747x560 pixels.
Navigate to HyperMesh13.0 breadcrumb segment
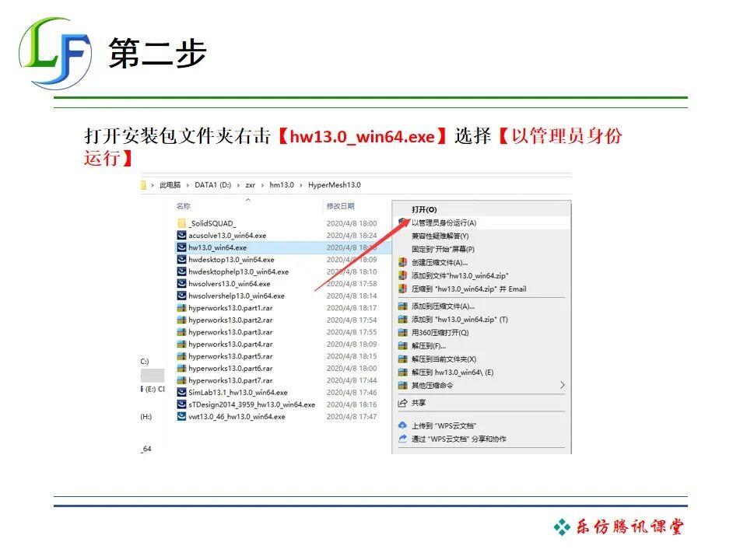(335, 185)
